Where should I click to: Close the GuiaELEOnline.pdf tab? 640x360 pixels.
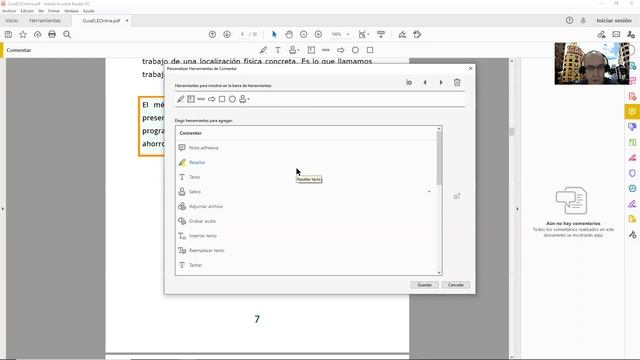127,20
